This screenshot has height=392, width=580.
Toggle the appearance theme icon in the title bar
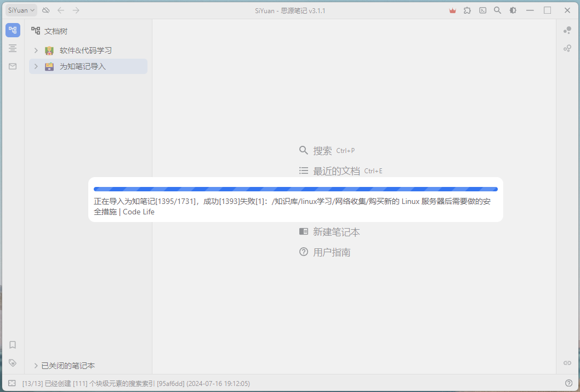[512, 10]
